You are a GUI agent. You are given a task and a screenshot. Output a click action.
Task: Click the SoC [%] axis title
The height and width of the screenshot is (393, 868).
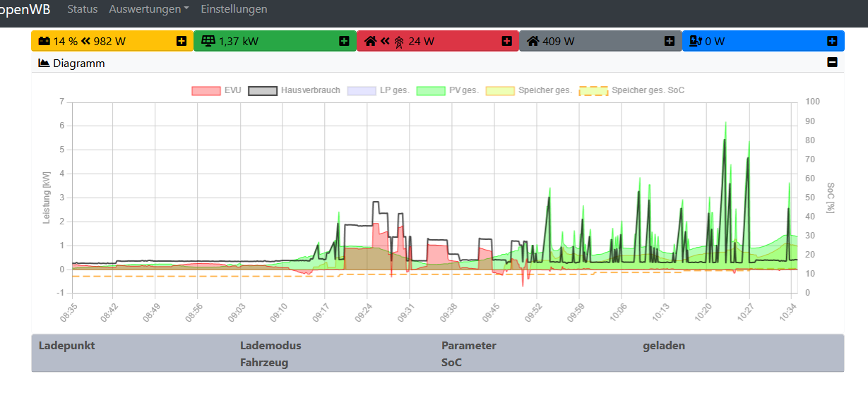831,198
